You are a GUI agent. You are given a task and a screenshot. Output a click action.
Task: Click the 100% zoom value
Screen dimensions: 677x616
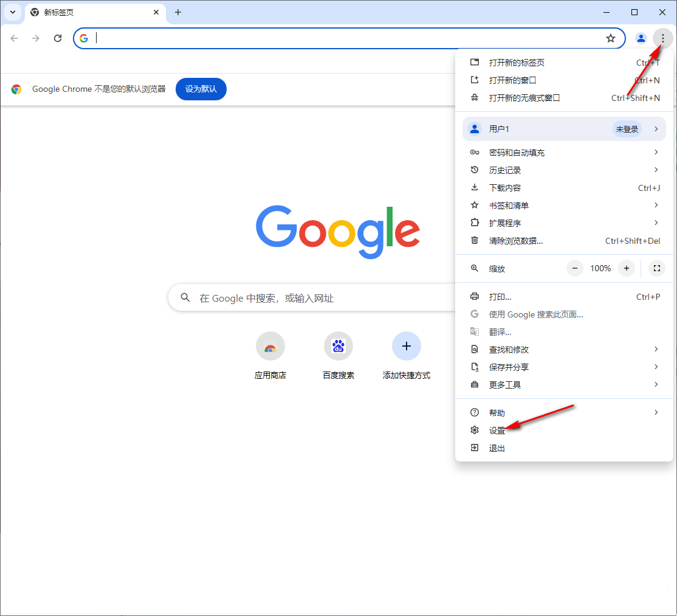[600, 268]
